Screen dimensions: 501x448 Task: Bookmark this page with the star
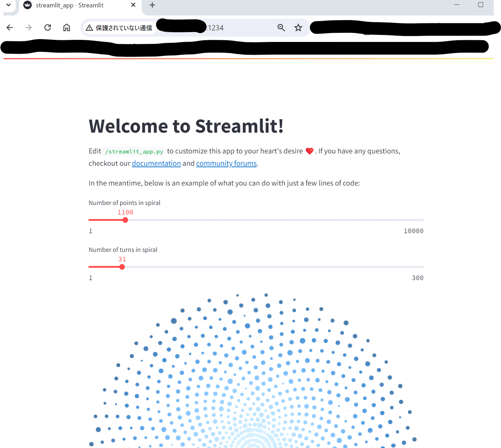click(298, 27)
